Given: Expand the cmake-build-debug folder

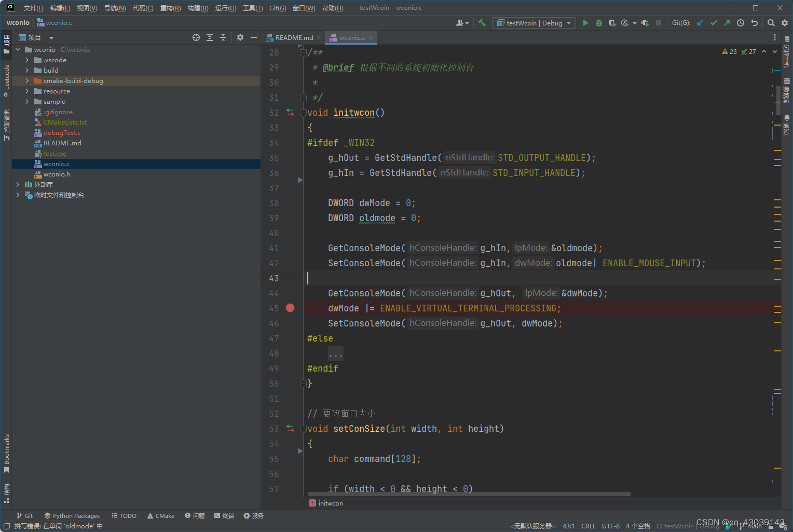Looking at the screenshot, I should (x=27, y=81).
